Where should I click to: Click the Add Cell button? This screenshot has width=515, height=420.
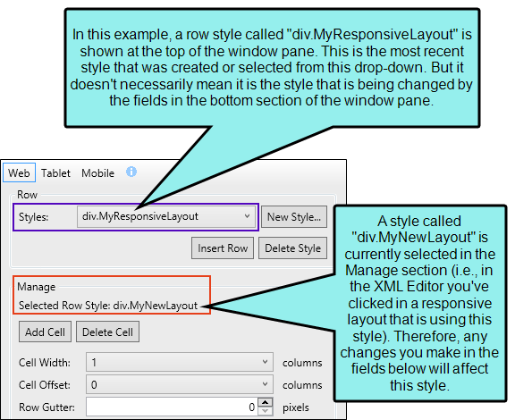(45, 332)
